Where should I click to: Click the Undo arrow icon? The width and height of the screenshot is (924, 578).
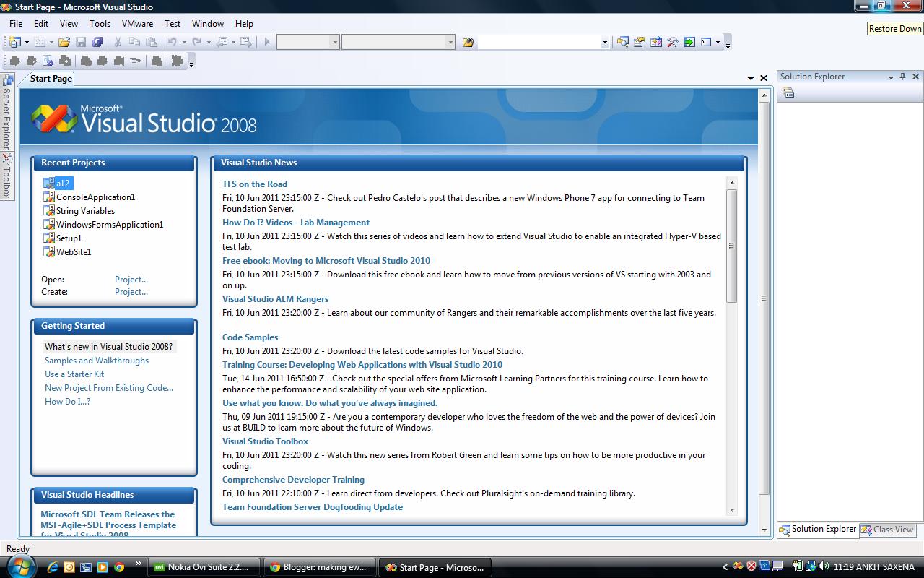point(173,42)
